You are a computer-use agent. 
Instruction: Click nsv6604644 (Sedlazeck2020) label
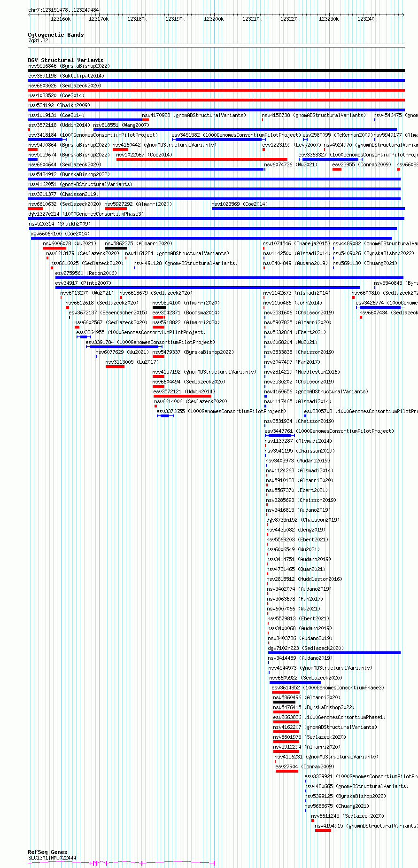point(65,164)
